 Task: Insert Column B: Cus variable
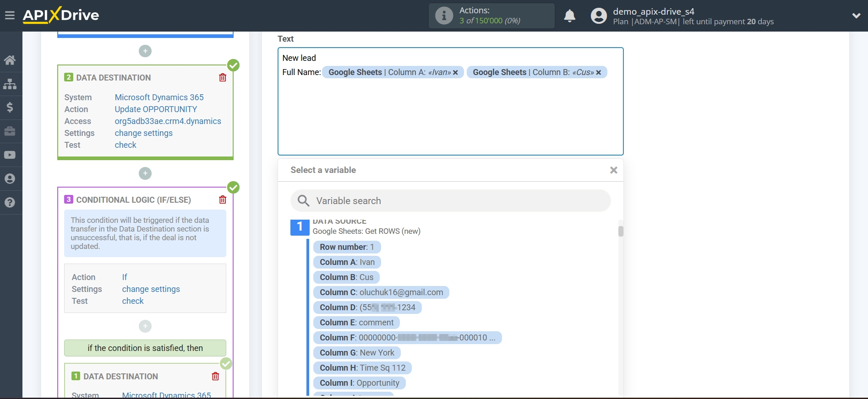click(346, 277)
